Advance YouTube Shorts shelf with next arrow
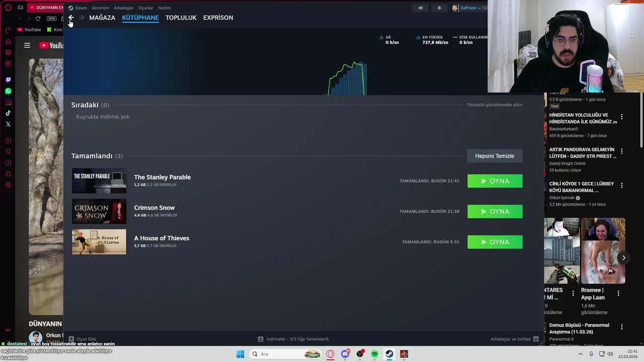The image size is (644, 362). [x=623, y=257]
